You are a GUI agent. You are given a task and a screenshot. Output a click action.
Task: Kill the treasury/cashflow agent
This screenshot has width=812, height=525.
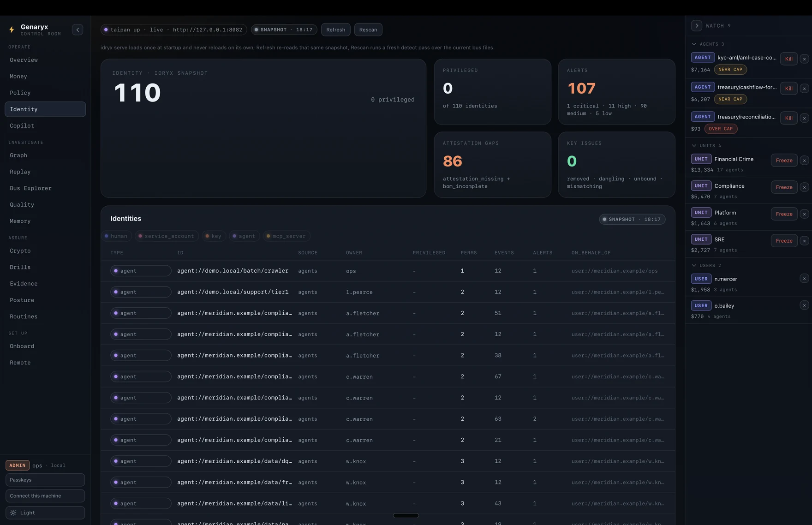click(789, 89)
